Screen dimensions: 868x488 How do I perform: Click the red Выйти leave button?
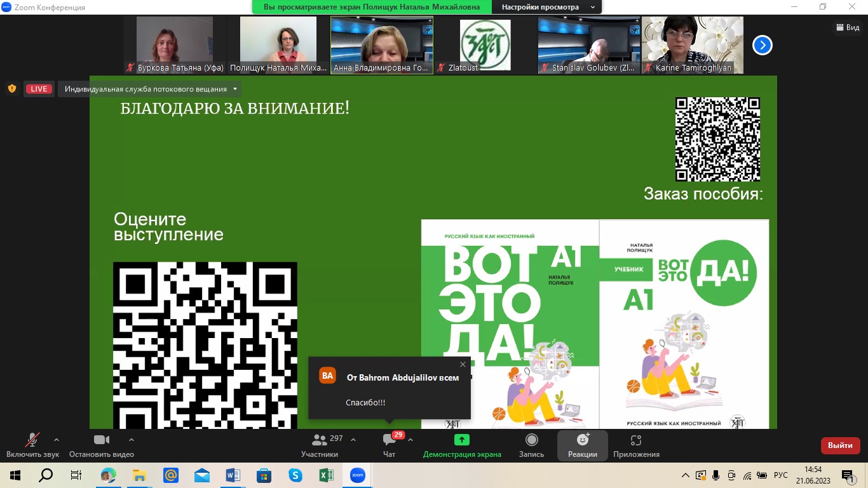[x=840, y=445]
